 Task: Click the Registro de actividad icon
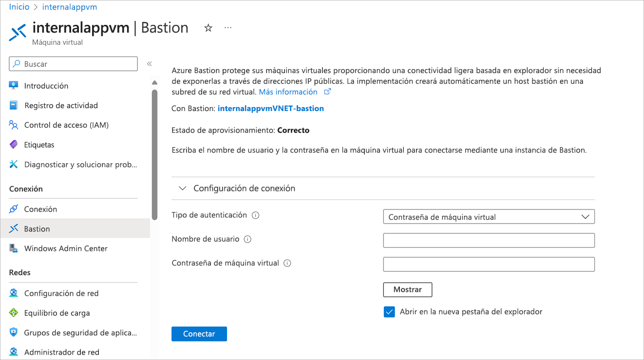click(x=14, y=105)
